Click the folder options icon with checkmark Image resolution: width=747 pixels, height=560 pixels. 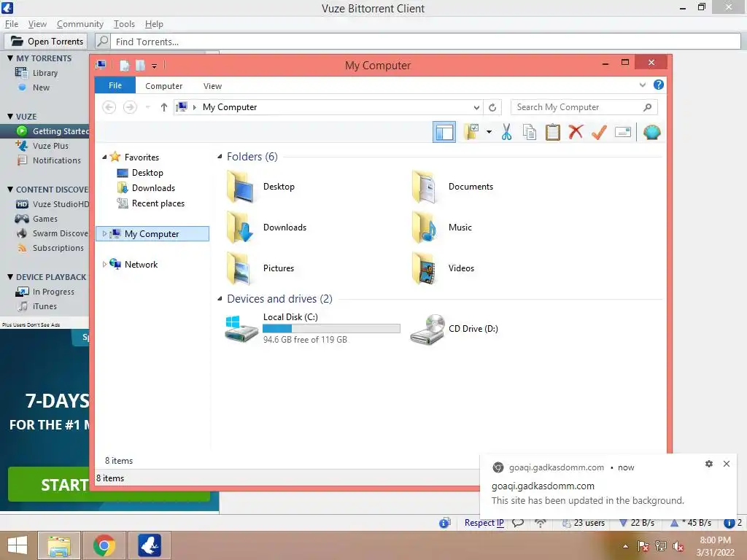pos(471,132)
